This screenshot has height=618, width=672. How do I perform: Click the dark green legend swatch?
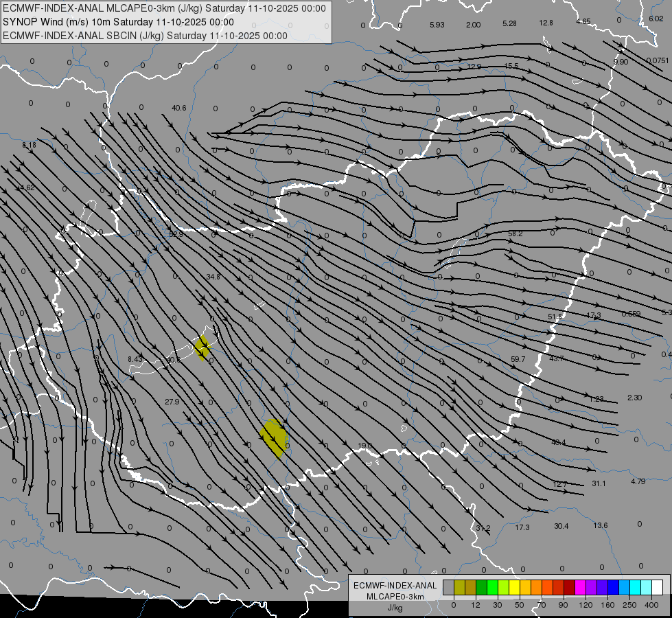pos(481,587)
